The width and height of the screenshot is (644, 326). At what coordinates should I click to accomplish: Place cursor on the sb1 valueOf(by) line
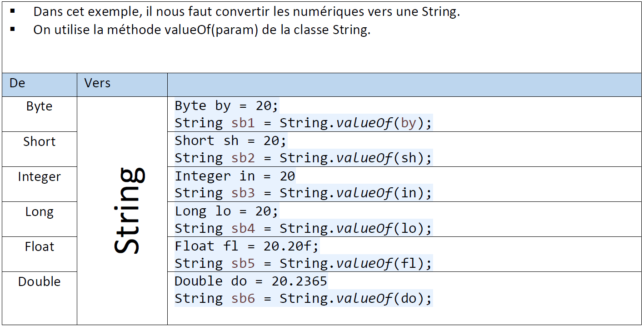pyautogui.click(x=303, y=123)
